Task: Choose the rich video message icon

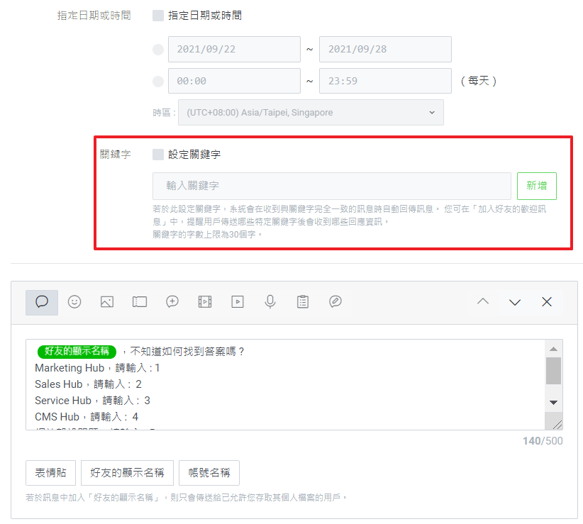Action: (x=205, y=302)
